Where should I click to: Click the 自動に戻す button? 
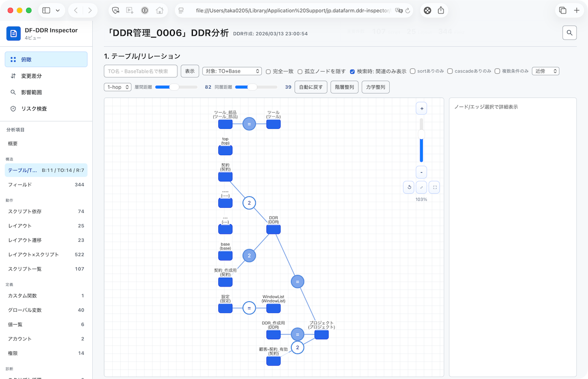(311, 87)
